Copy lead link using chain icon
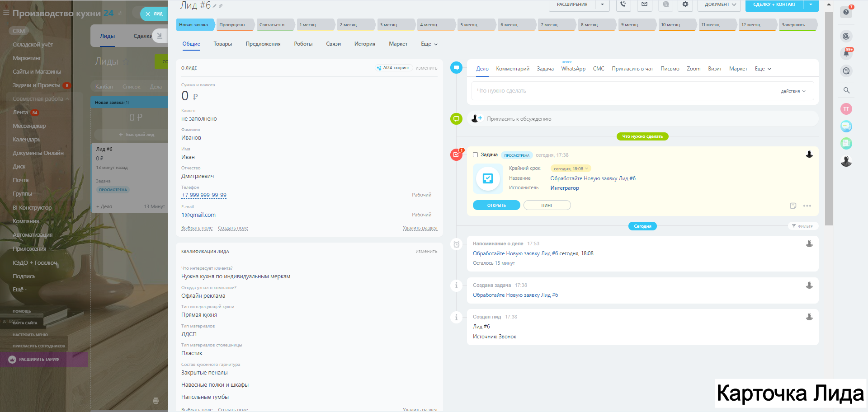Viewport: 868px width, 412px height. (221, 6)
